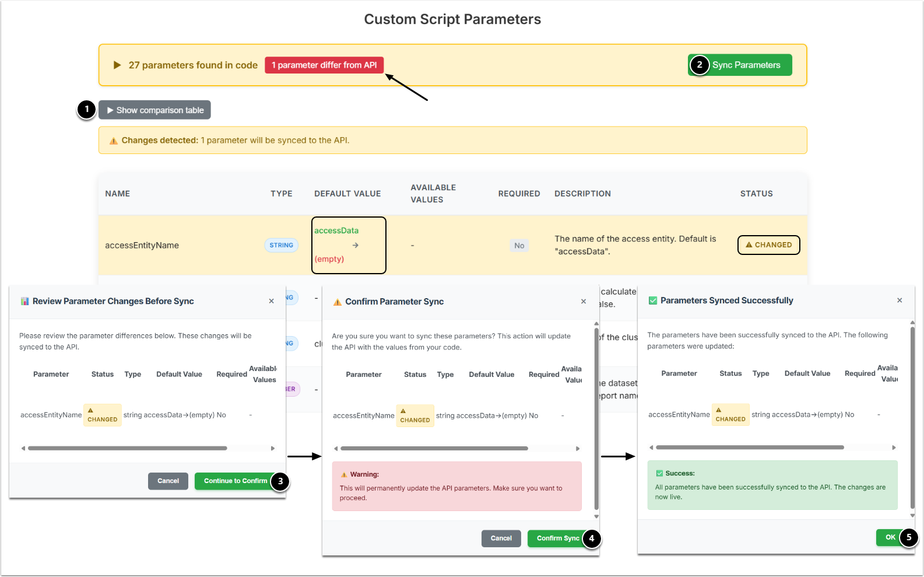Click the CHANGED status badge in table row

[x=768, y=245]
